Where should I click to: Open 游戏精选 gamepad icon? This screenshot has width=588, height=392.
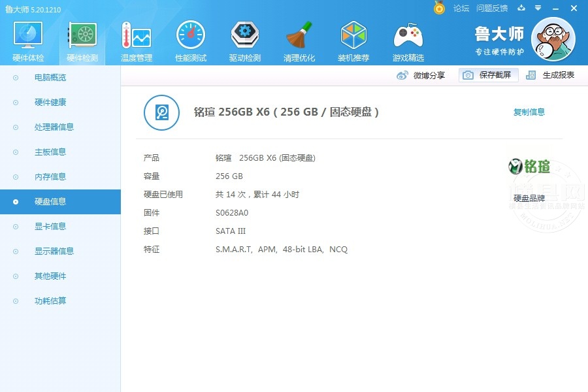click(x=408, y=35)
